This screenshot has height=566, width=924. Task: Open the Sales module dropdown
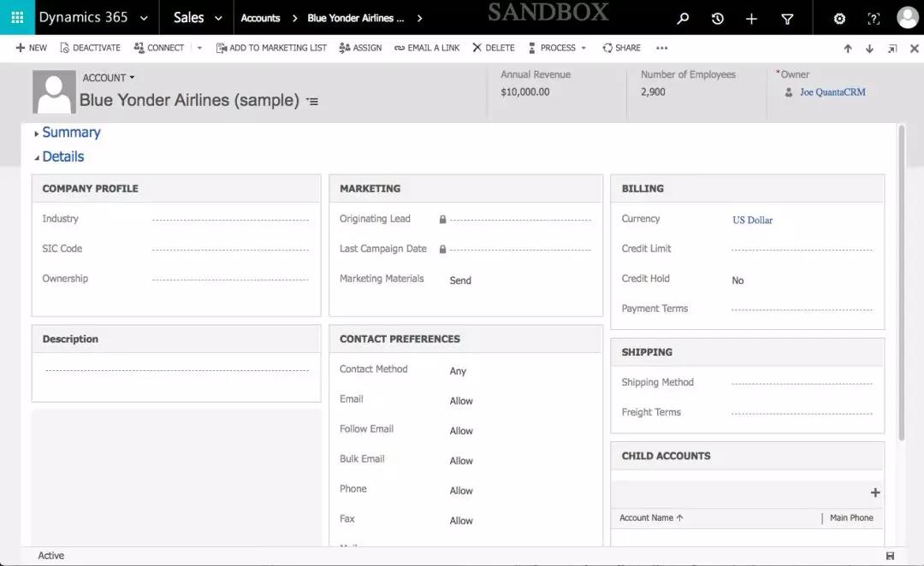(198, 18)
